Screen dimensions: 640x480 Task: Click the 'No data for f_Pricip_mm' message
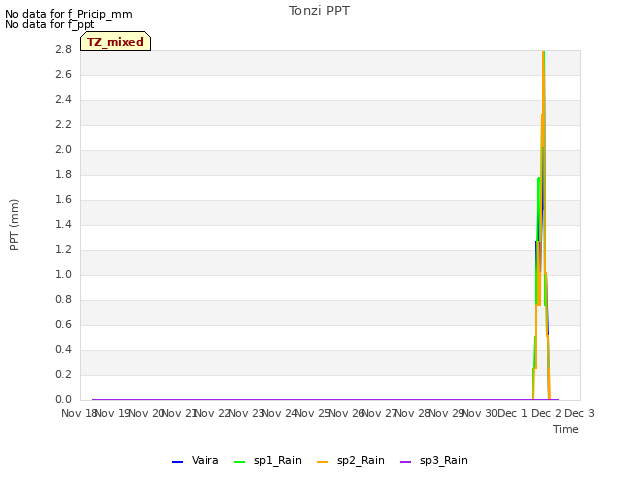point(69,14)
